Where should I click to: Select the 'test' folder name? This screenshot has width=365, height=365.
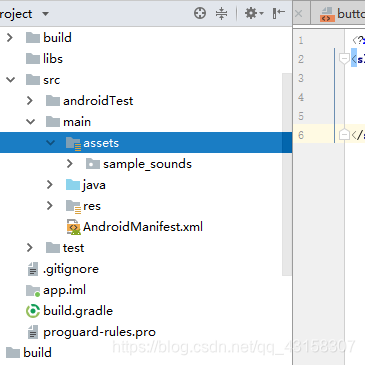pos(73,248)
